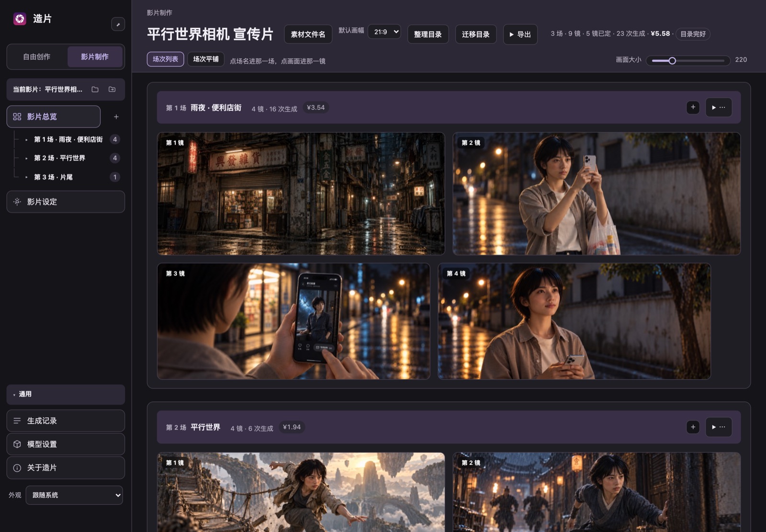Image resolution: width=766 pixels, height=532 pixels.
Task: Click the cube icon in 模型设置
Action: click(17, 444)
